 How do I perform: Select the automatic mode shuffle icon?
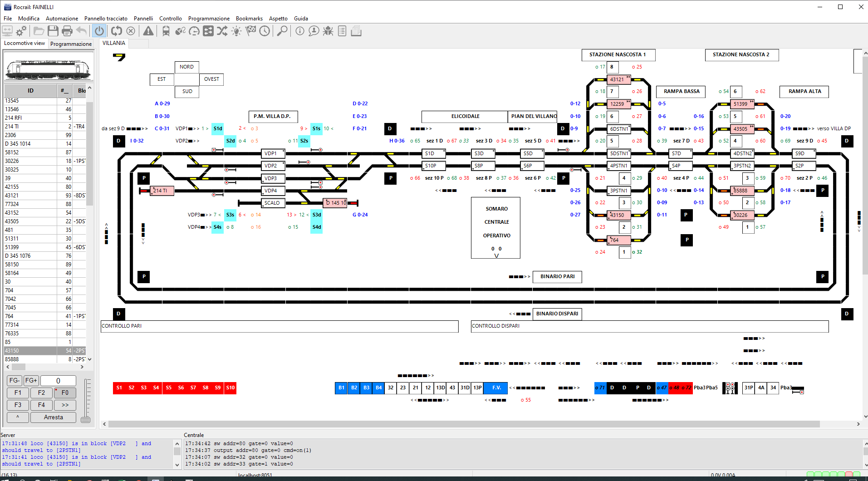coord(222,31)
